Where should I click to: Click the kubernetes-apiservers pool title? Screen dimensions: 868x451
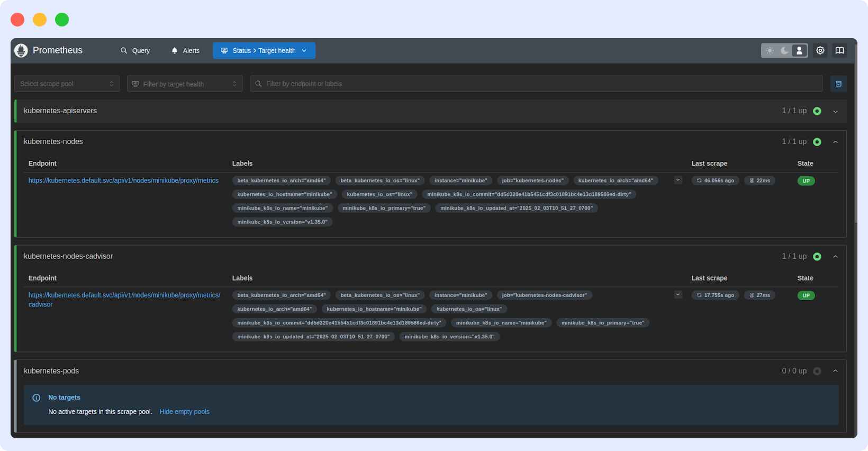click(x=60, y=111)
